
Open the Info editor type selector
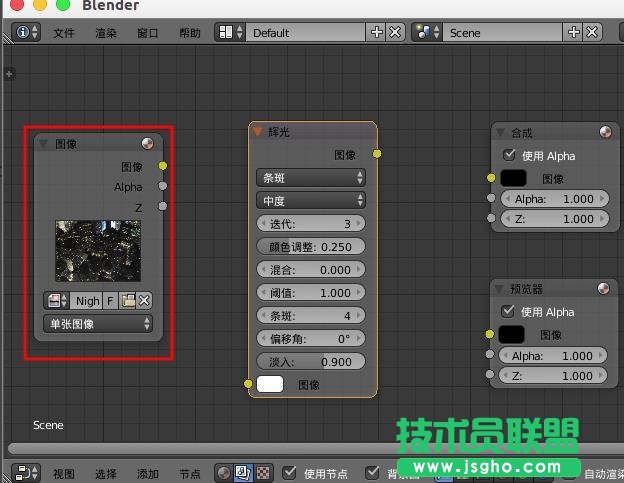point(26,32)
